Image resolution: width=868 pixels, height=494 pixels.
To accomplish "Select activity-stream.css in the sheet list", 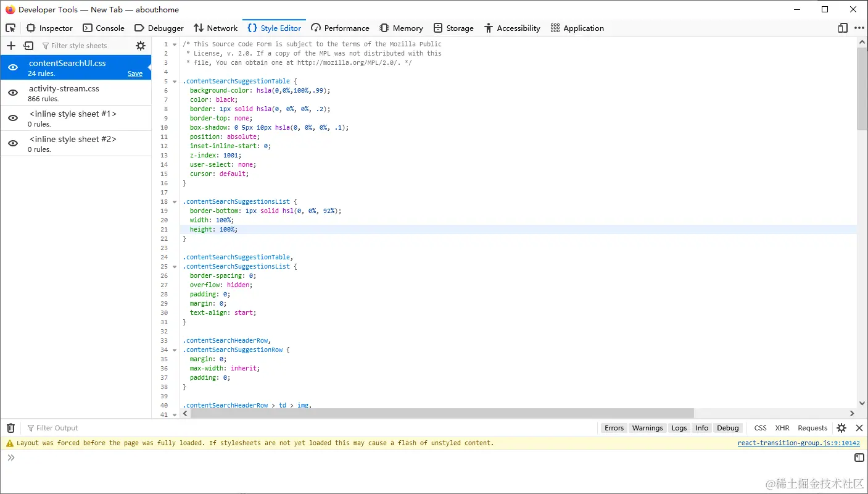I will [76, 93].
